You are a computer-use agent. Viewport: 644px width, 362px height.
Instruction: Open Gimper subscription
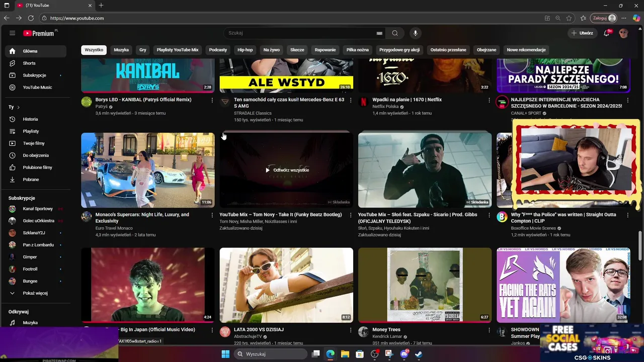[x=36, y=257]
